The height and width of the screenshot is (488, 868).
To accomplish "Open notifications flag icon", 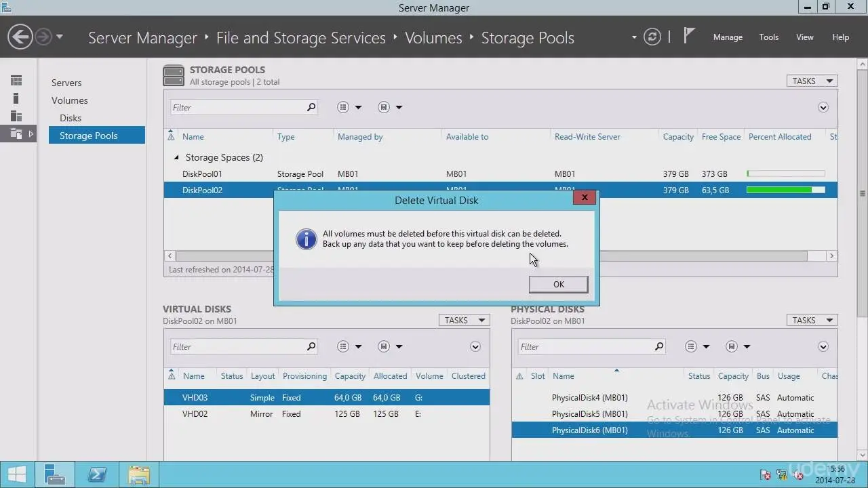I will 689,36.
